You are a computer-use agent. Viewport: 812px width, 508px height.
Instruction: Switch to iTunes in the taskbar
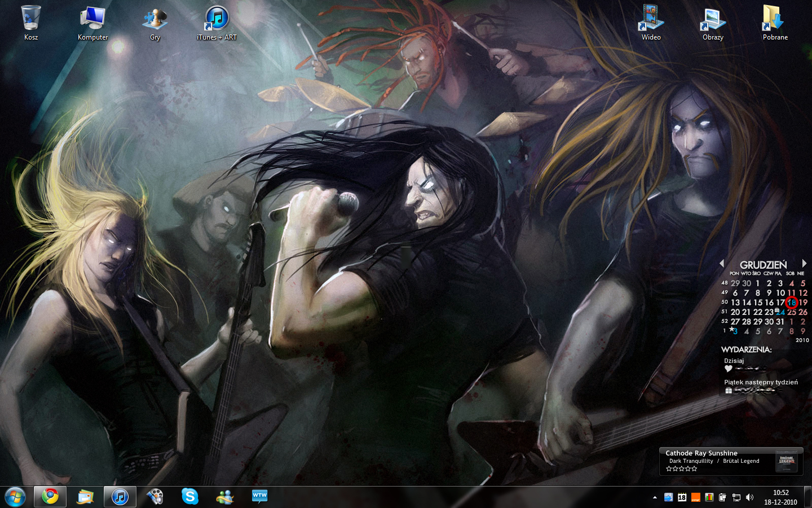point(120,497)
